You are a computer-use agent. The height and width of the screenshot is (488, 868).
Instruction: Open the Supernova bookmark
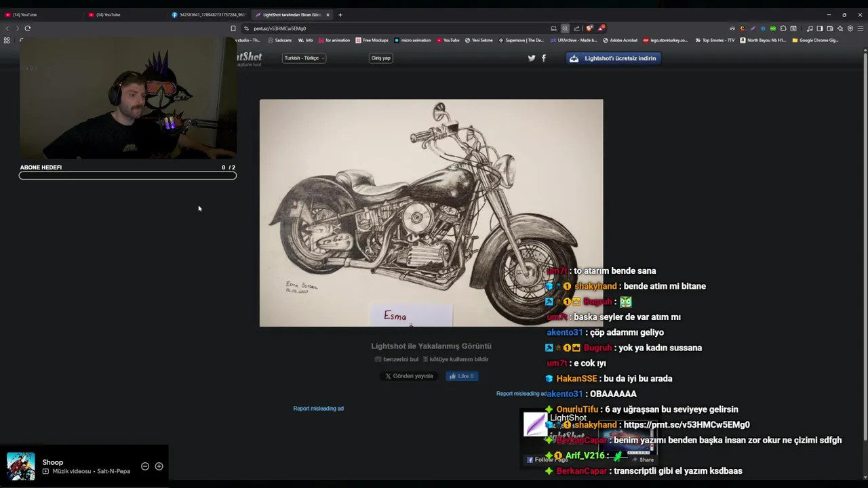(x=521, y=41)
